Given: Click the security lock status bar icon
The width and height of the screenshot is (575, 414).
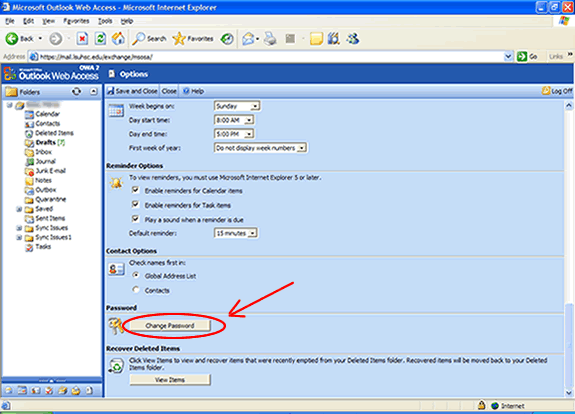Looking at the screenshot, I should [481, 405].
